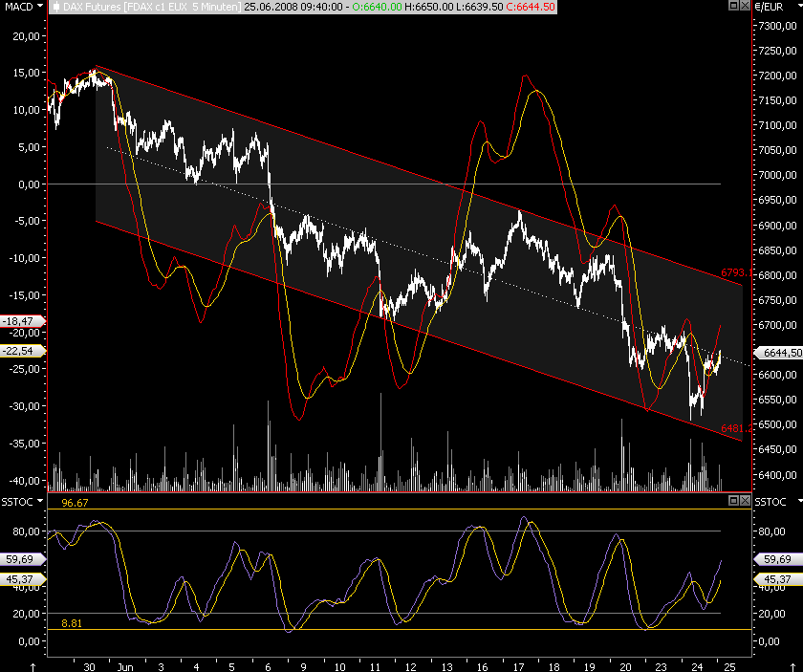803x672 pixels.
Task: Click date 16 on the time axis
Action: (x=483, y=667)
